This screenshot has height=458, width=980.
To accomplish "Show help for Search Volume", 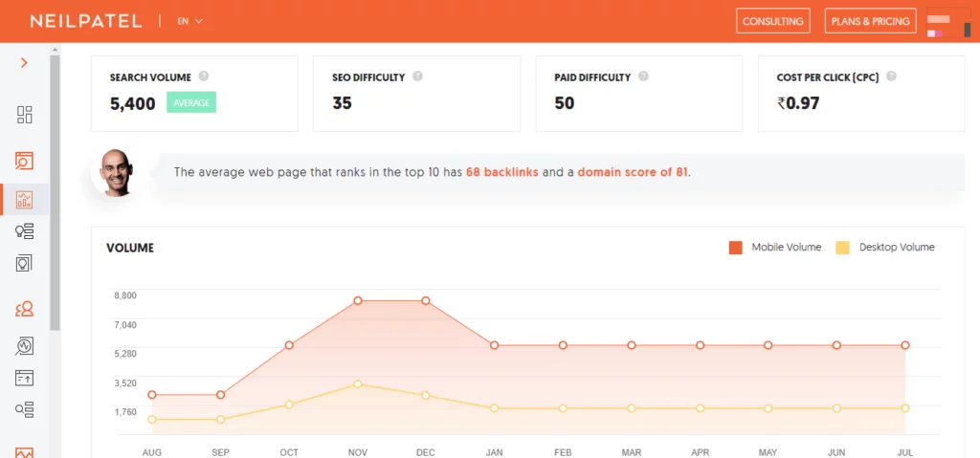I will (x=204, y=76).
